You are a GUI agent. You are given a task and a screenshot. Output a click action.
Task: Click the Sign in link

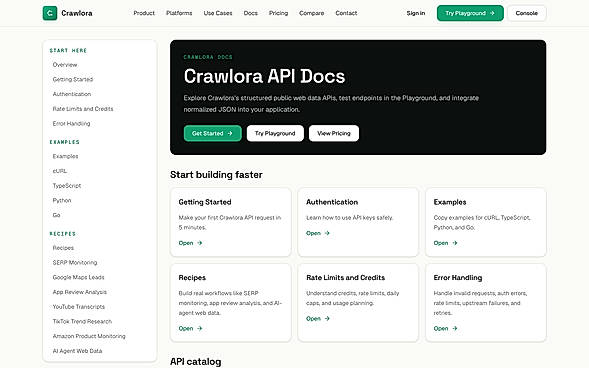coord(416,13)
